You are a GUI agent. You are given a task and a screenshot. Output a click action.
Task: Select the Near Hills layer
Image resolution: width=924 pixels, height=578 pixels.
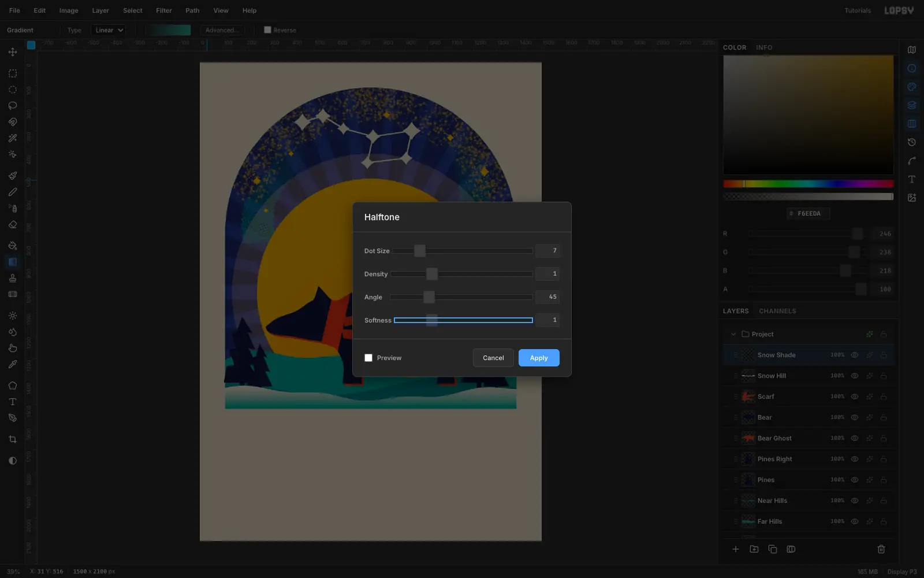pos(808,501)
